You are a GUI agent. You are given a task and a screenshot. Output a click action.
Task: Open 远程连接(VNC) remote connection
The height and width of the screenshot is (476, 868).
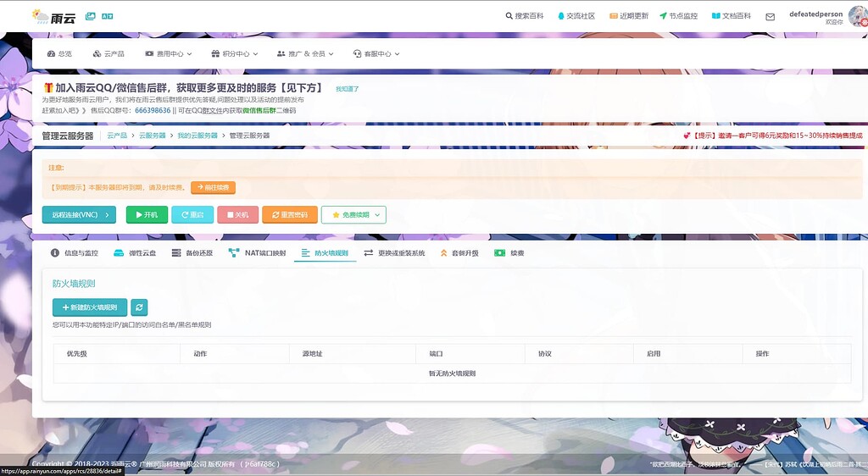[x=79, y=214]
